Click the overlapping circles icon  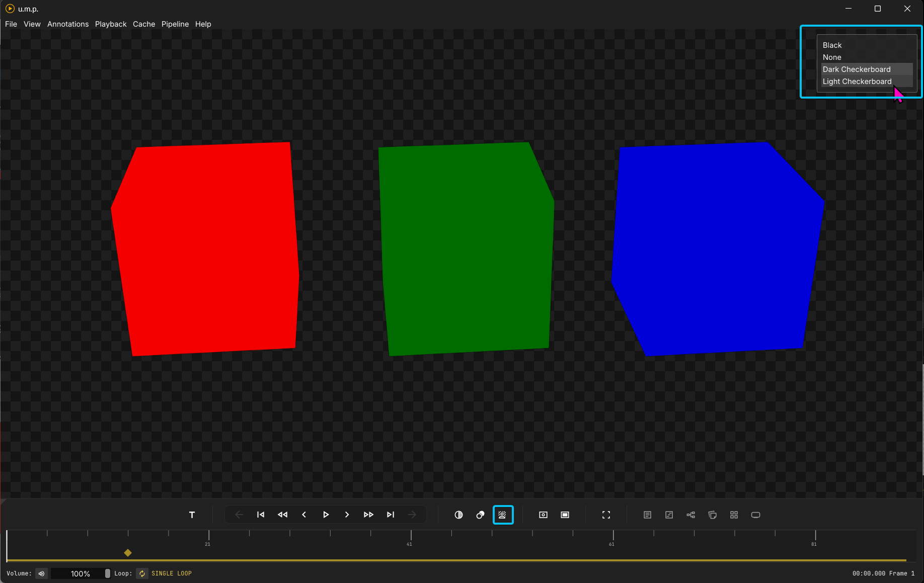point(480,515)
